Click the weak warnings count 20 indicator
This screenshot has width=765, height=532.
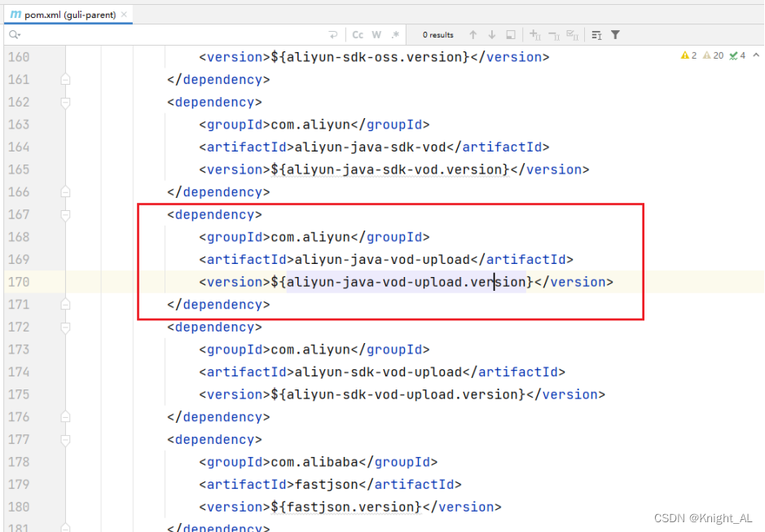(x=713, y=55)
